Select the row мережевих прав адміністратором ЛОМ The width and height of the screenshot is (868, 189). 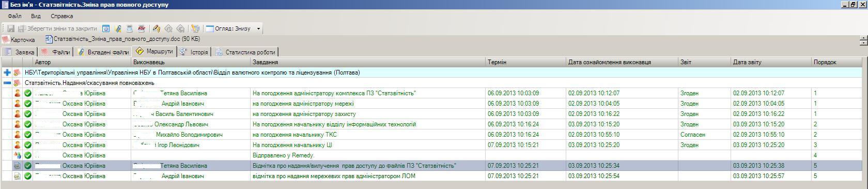tap(431, 176)
